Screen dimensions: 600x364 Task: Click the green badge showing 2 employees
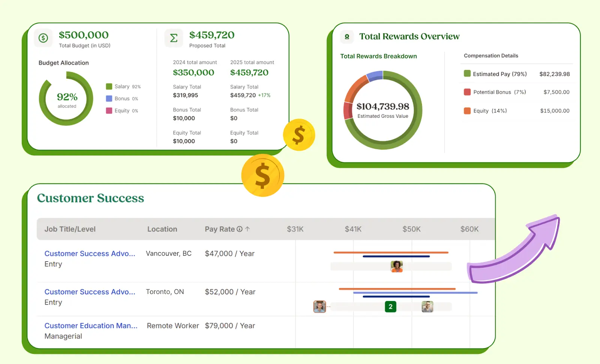390,307
